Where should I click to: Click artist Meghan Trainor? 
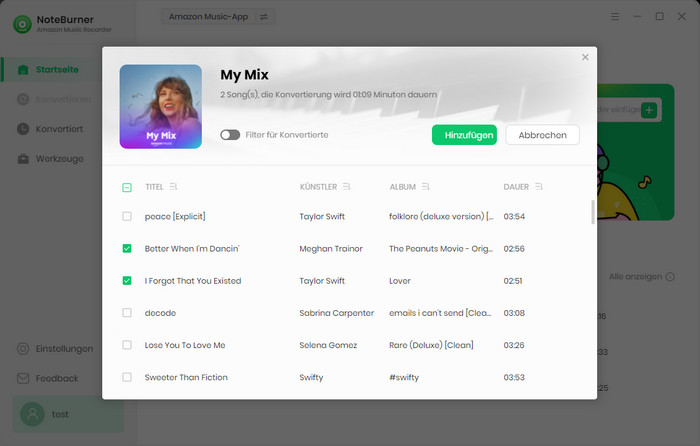click(x=331, y=249)
